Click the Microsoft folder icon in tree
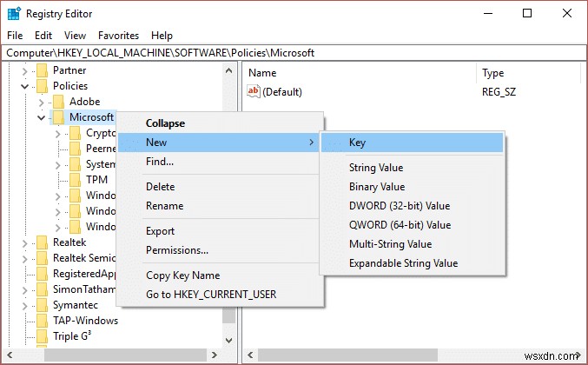Image resolution: width=588 pixels, height=365 pixels. (59, 117)
